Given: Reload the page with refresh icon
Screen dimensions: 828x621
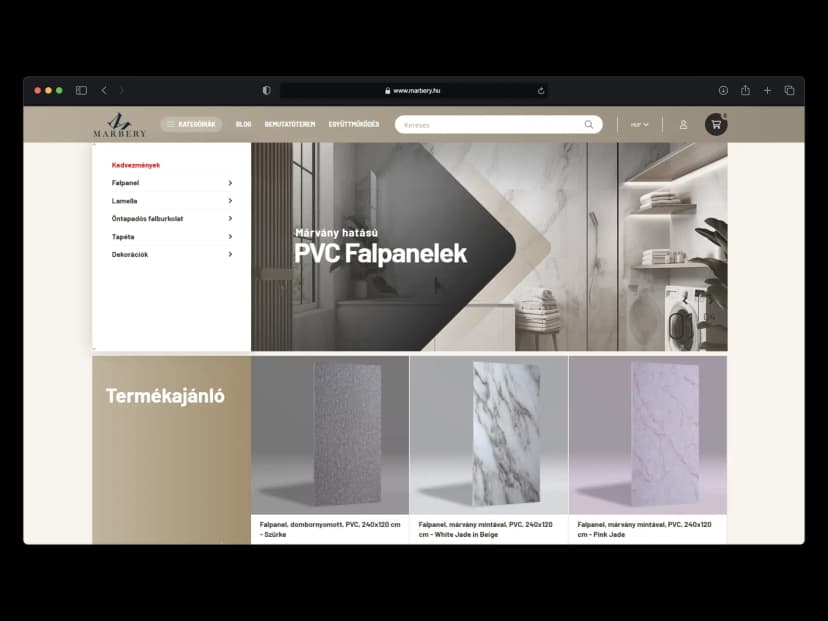Looking at the screenshot, I should point(541,90).
